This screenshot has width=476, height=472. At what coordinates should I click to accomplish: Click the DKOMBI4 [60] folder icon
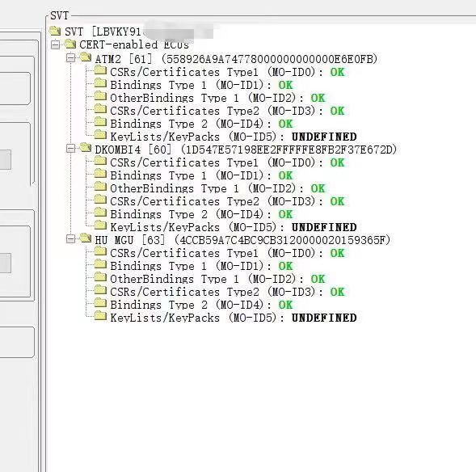point(86,148)
